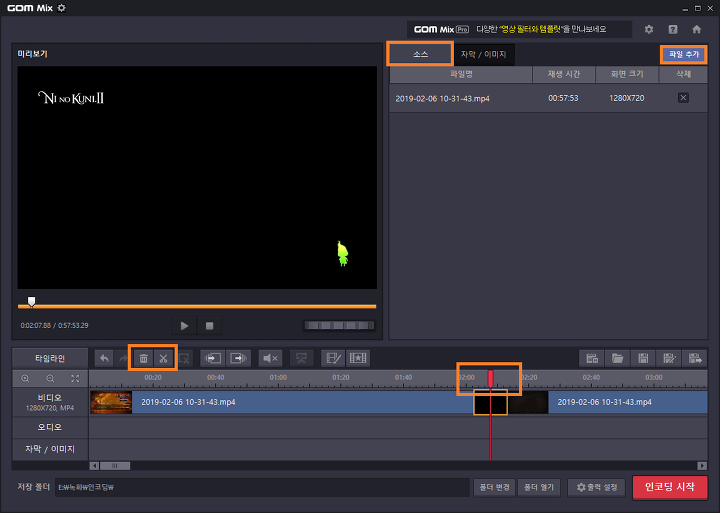
Task: Click the 파일 추가 button
Action: 684,54
